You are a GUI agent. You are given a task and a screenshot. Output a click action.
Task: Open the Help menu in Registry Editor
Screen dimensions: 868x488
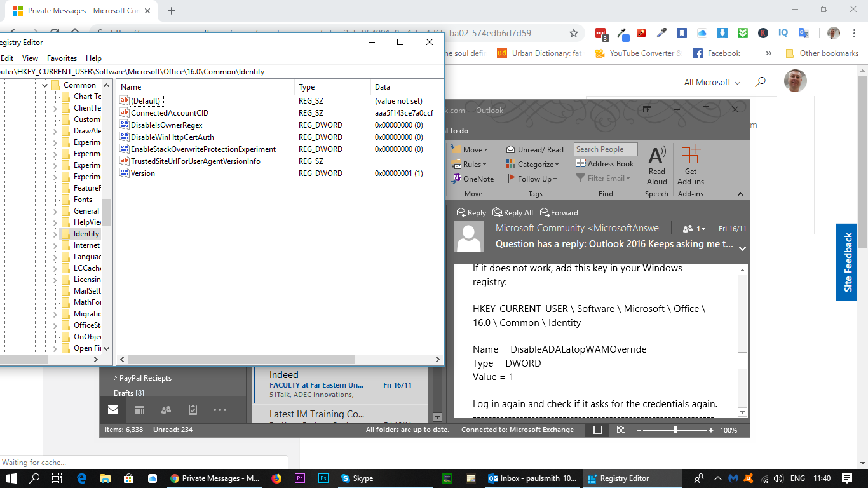point(93,58)
